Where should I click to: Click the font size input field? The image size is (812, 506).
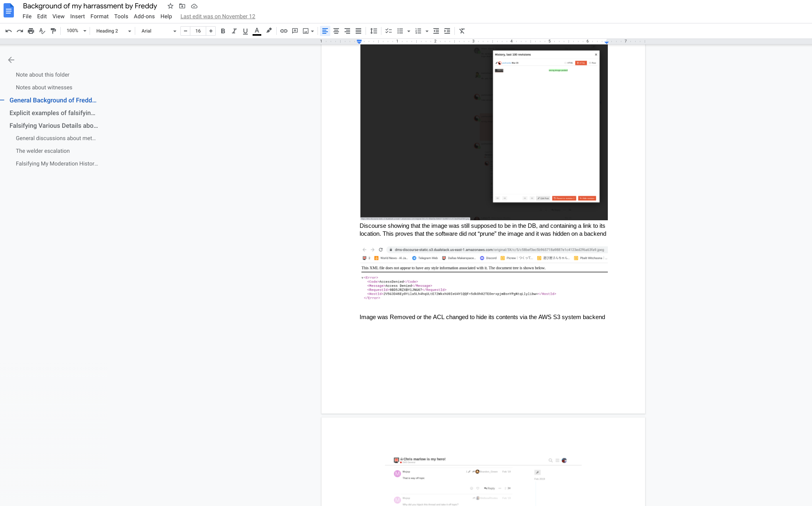pos(198,31)
